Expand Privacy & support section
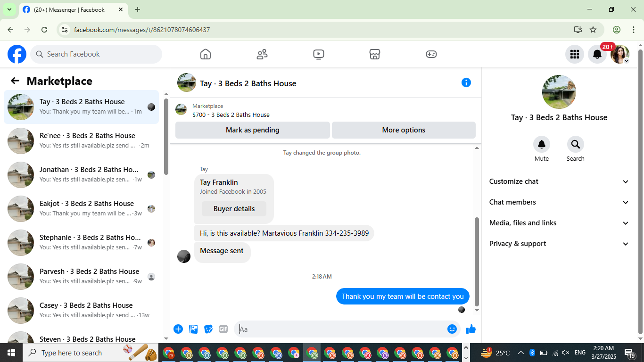Image resolution: width=644 pixels, height=362 pixels. tap(559, 244)
